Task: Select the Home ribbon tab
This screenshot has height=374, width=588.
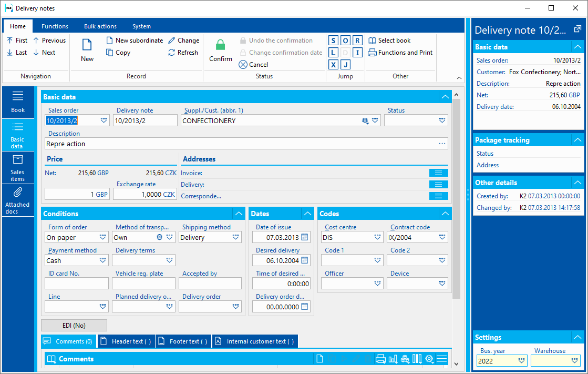Action: click(x=18, y=26)
